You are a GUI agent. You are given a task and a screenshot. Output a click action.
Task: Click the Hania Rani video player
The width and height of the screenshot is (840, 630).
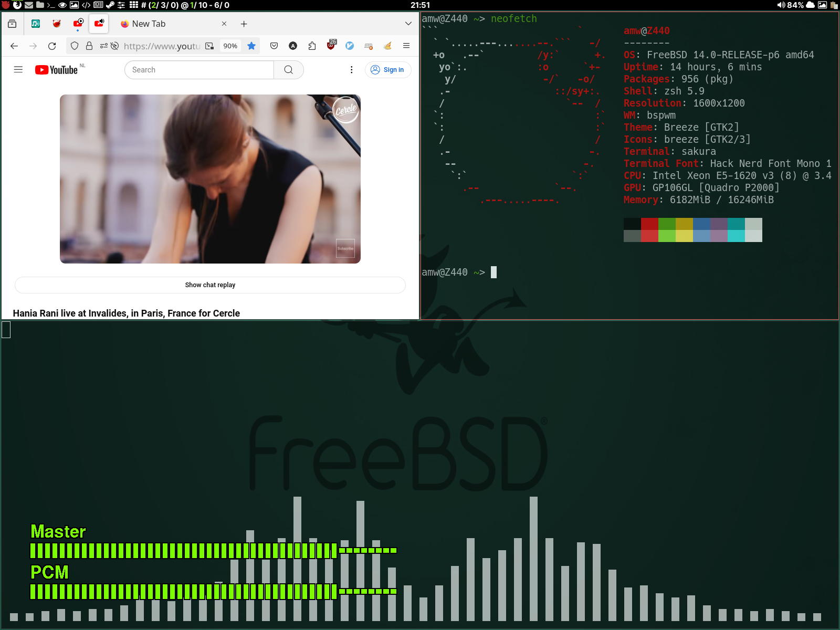tap(210, 179)
